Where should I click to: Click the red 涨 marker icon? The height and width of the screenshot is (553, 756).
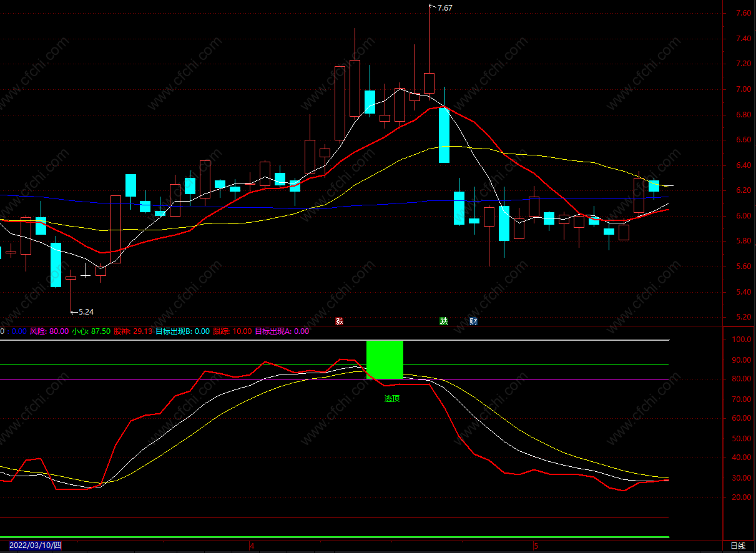tap(339, 321)
